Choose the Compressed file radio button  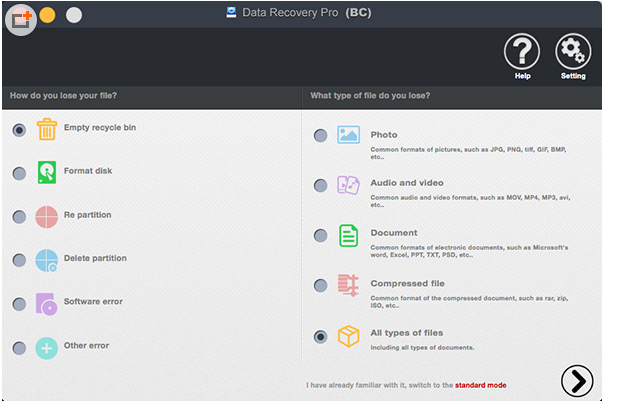[x=320, y=286]
